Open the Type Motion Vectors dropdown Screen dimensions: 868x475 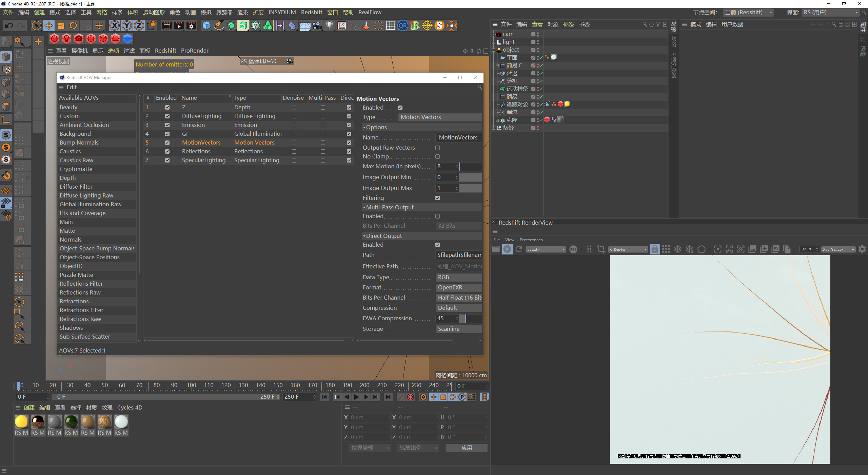coord(440,117)
